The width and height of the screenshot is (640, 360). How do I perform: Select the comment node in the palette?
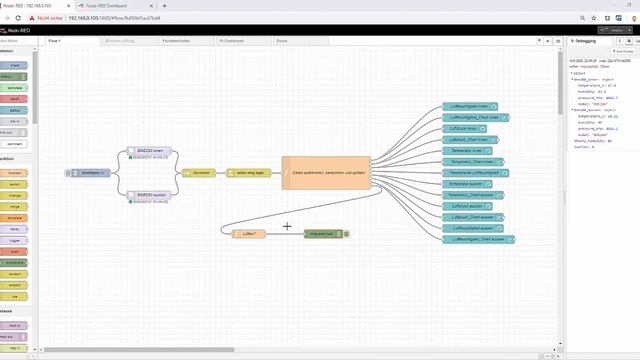pyautogui.click(x=14, y=144)
